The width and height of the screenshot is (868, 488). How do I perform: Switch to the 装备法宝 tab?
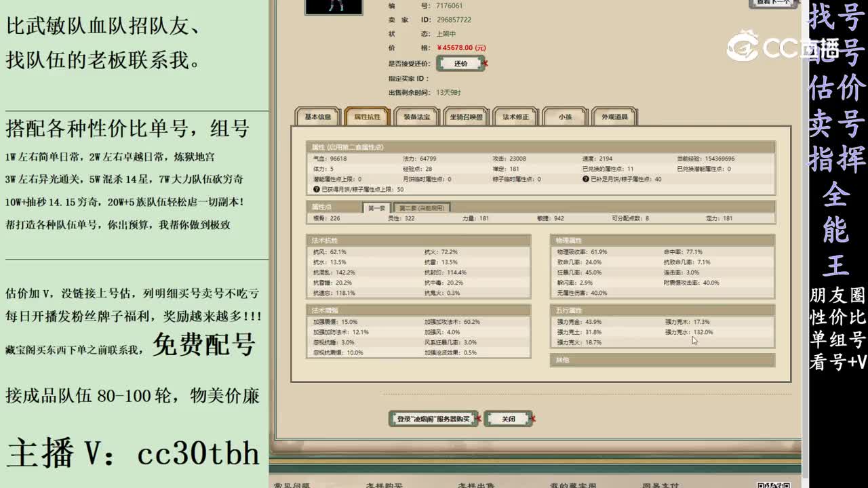[x=416, y=117]
